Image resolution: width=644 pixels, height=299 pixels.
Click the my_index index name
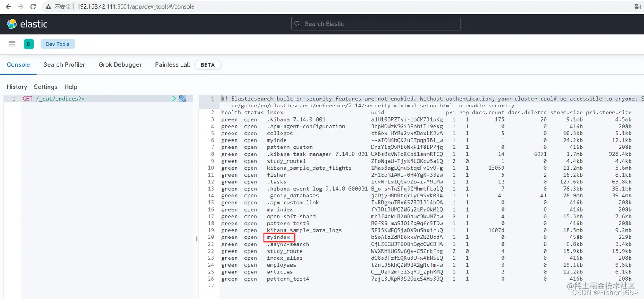pos(280,209)
